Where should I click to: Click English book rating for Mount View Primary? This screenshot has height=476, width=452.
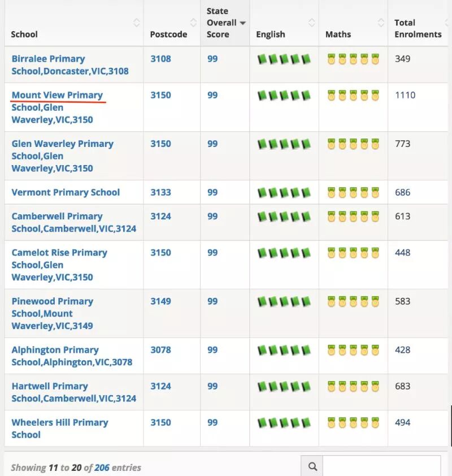click(x=284, y=96)
